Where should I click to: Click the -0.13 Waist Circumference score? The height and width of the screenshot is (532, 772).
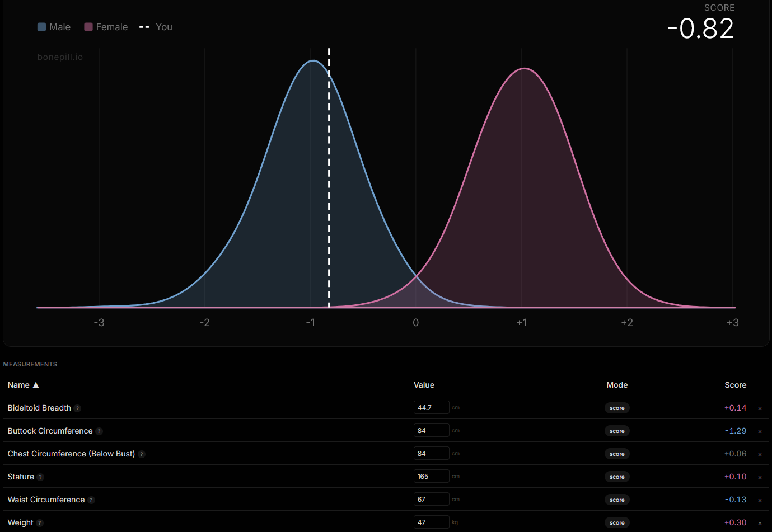point(735,500)
